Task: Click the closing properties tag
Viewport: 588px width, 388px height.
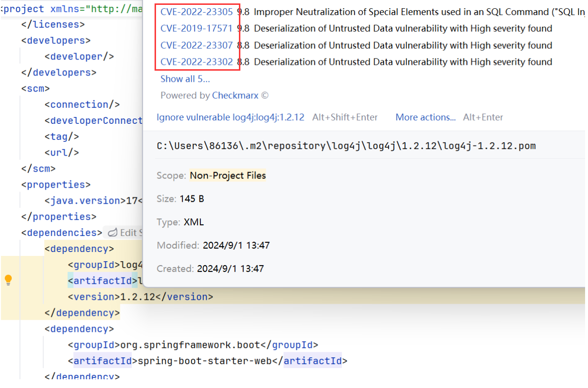Action: click(59, 217)
